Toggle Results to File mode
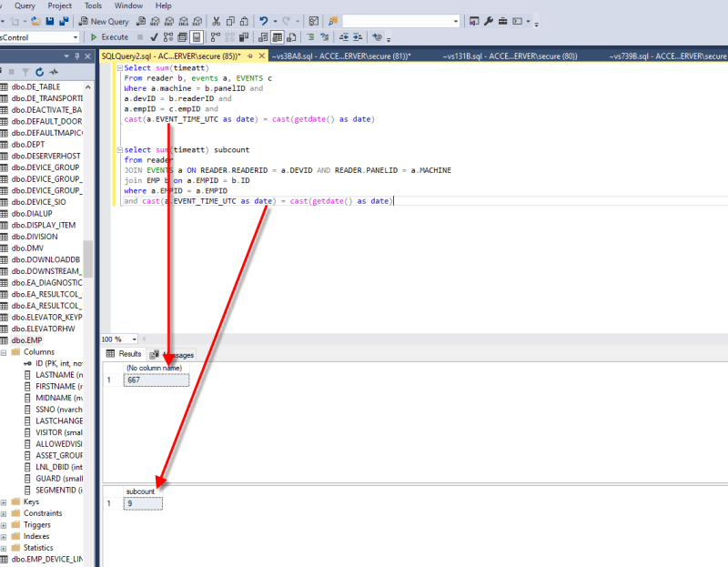 tap(291, 37)
